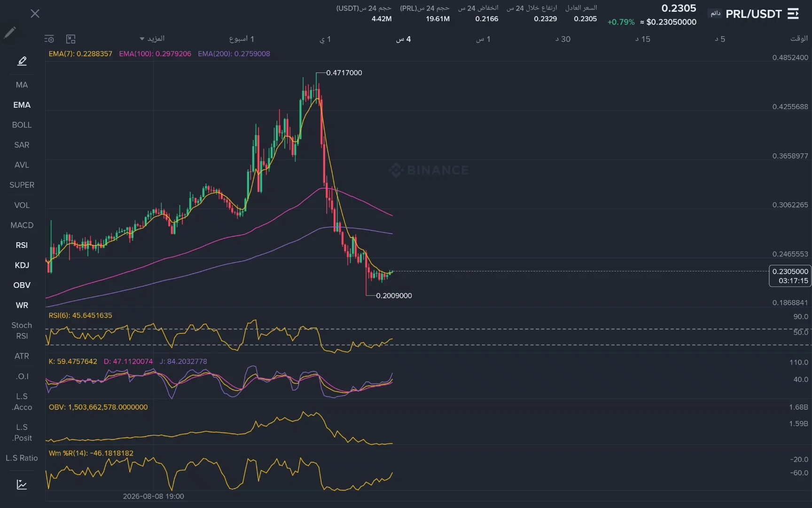The width and height of the screenshot is (812, 508).
Task: Select the 1 ي daily timeframe
Action: tap(325, 39)
